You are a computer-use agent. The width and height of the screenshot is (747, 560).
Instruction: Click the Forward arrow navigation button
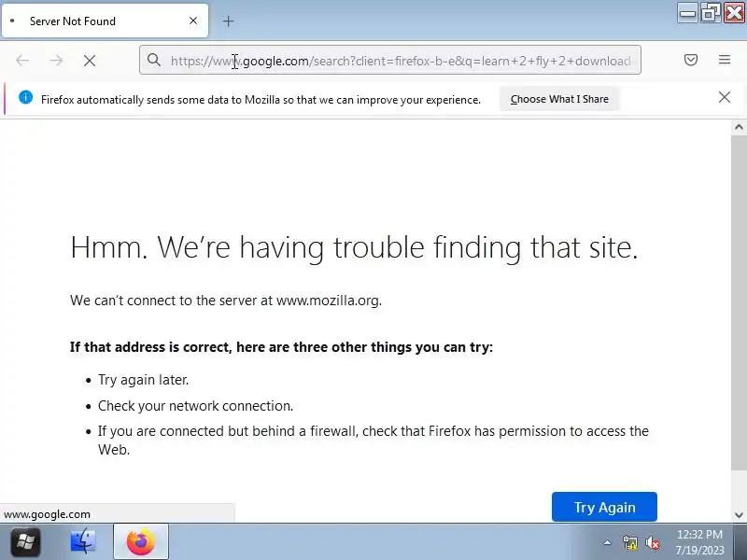click(56, 61)
